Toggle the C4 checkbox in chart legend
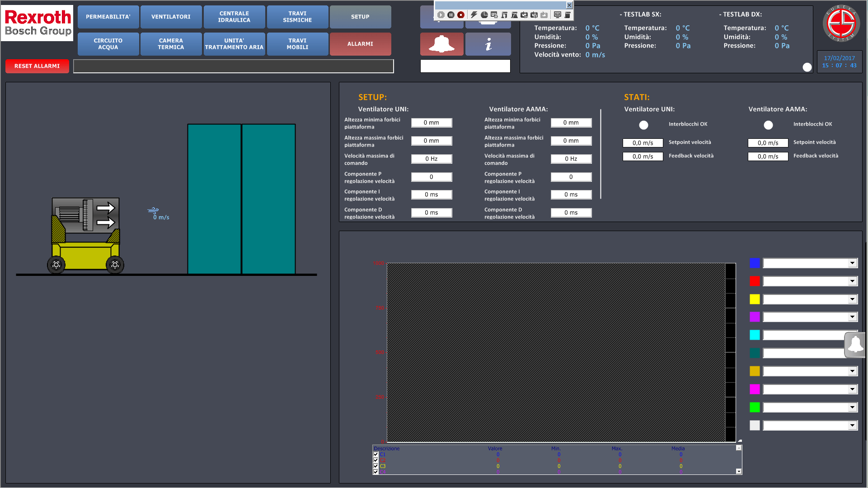Viewport: 868px width, 488px height. tap(375, 472)
